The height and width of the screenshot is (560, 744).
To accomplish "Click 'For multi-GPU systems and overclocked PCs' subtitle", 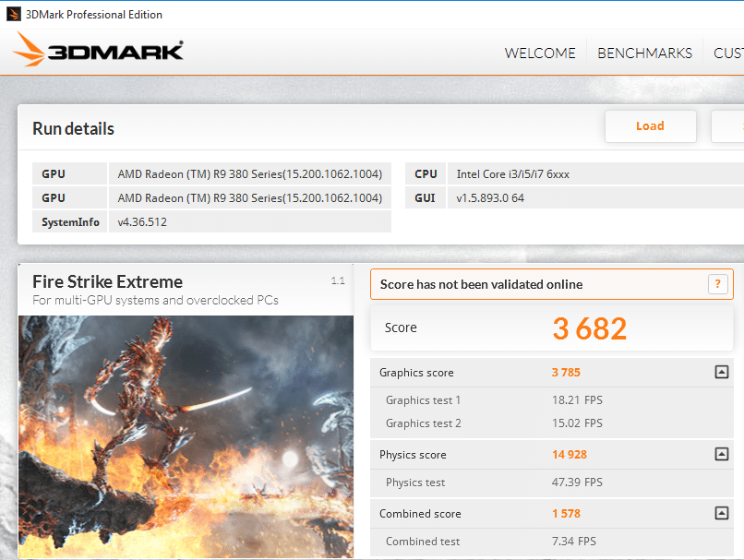I will click(156, 300).
